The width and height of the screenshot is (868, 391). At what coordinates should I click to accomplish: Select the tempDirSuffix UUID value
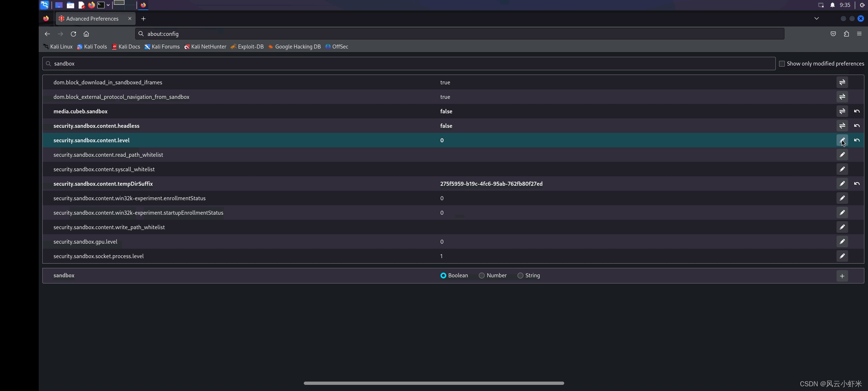click(x=491, y=184)
